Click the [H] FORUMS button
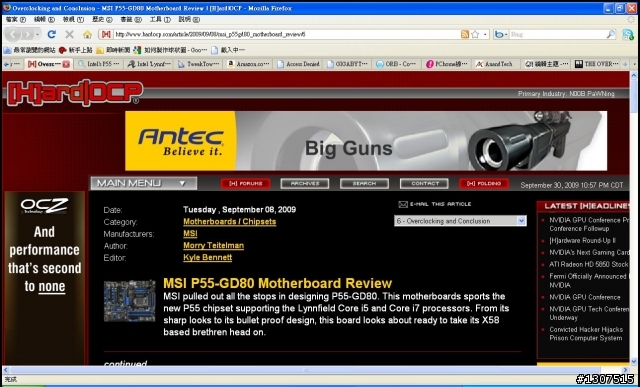The image size is (640, 387). [245, 184]
